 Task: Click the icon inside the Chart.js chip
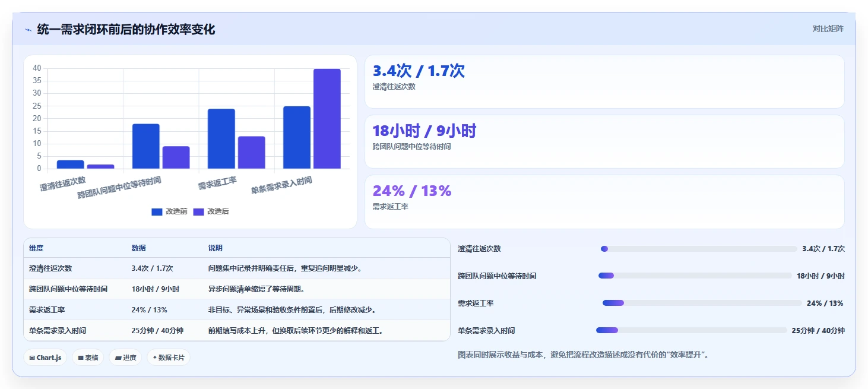pos(32,358)
